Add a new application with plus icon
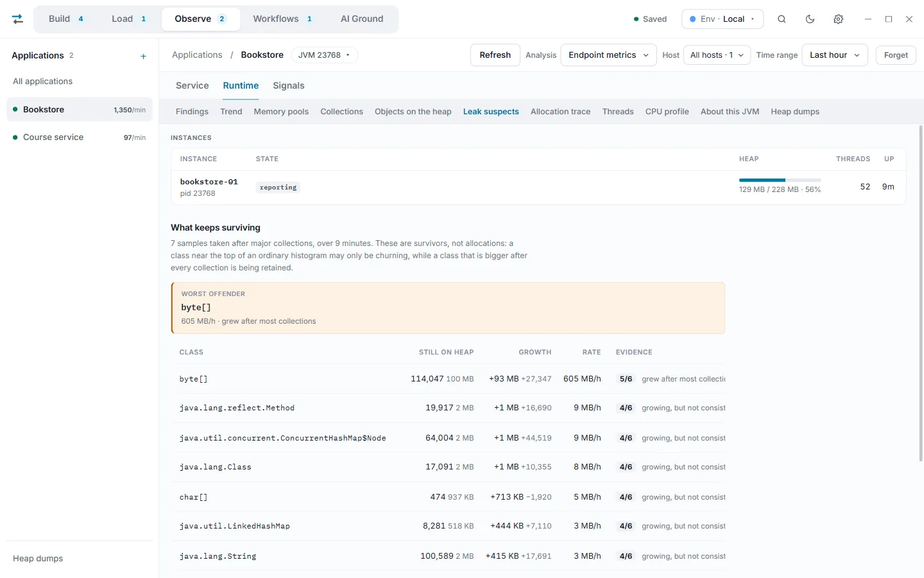 pyautogui.click(x=143, y=56)
